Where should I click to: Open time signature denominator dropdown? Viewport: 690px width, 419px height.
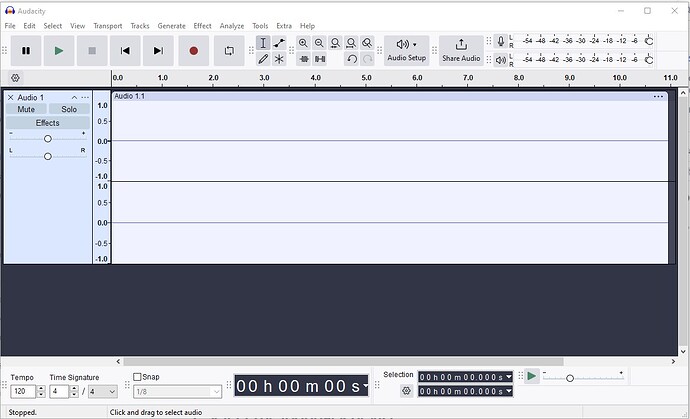pyautogui.click(x=103, y=391)
